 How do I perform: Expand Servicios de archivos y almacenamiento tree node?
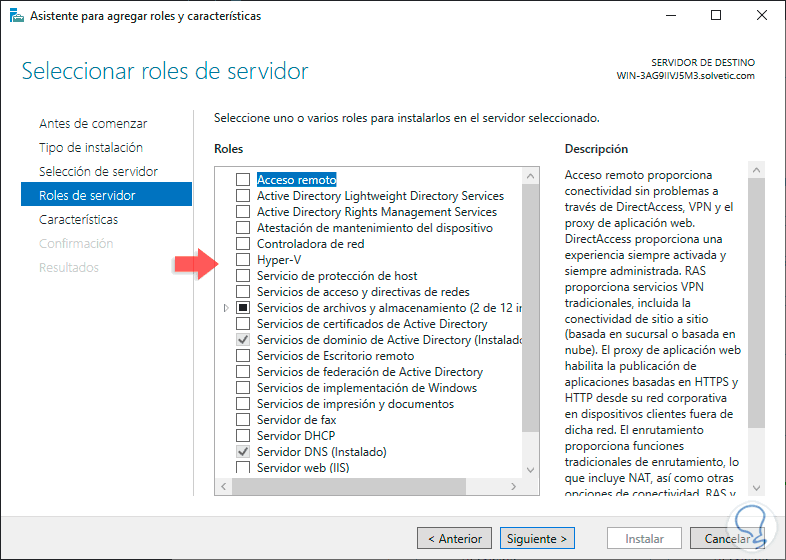click(x=226, y=308)
